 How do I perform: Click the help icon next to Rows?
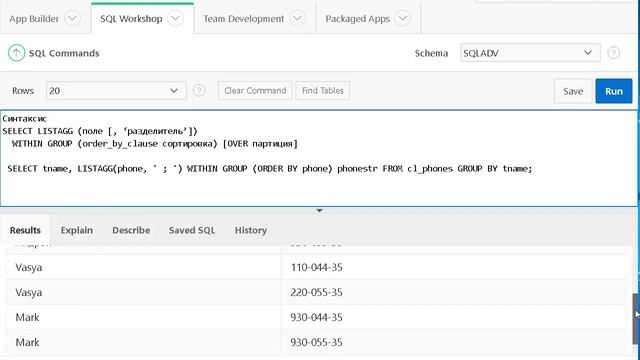click(199, 90)
